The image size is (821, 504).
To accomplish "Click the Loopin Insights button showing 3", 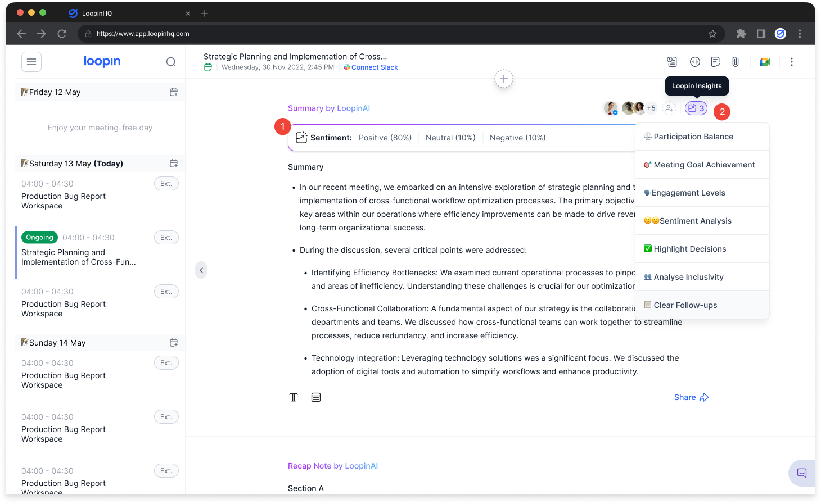I will tap(696, 108).
